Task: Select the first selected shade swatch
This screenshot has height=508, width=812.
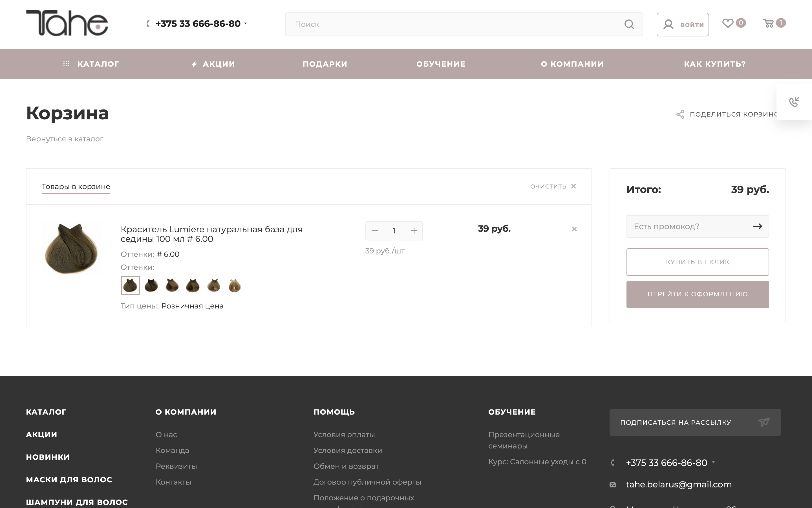Action: pyautogui.click(x=130, y=285)
